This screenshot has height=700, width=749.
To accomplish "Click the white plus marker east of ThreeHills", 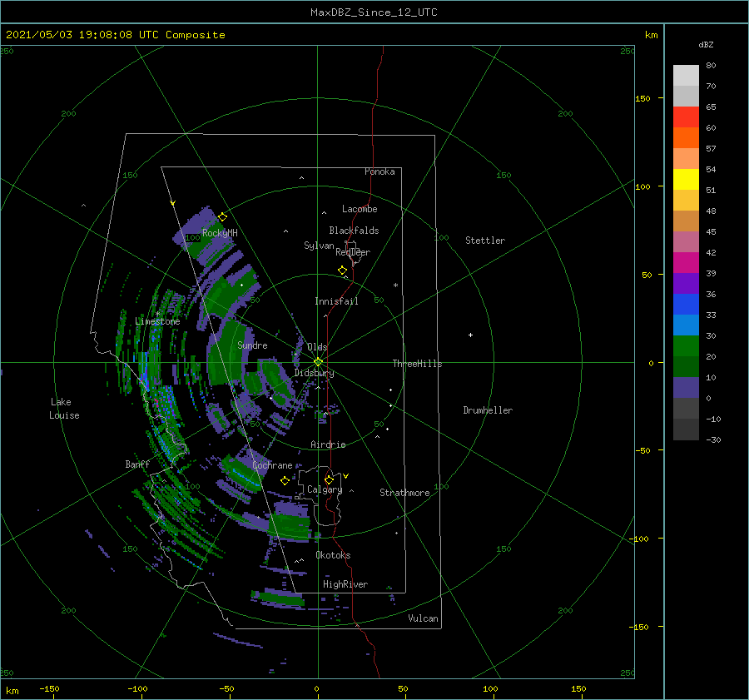I will point(470,335).
